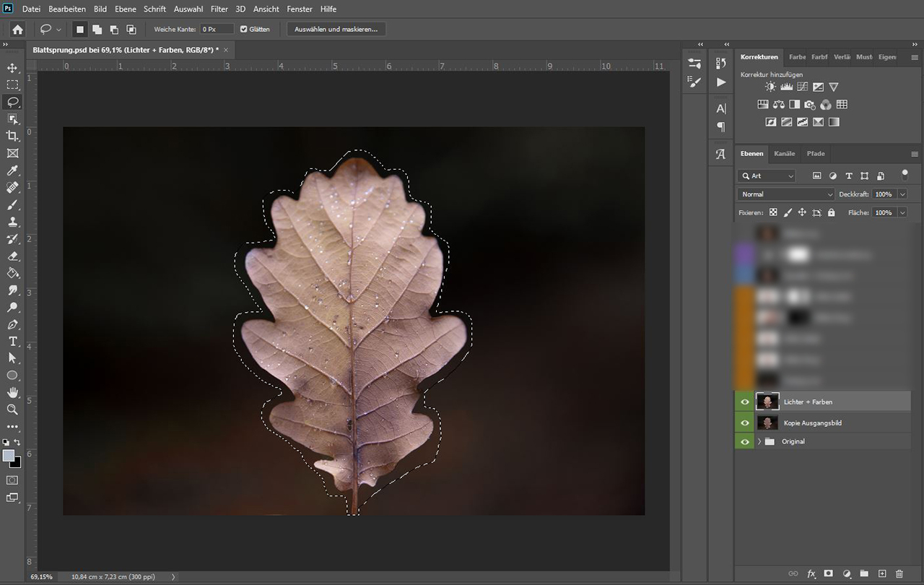Image resolution: width=924 pixels, height=585 pixels.
Task: Click the Weiche Kante input field
Action: (x=217, y=30)
